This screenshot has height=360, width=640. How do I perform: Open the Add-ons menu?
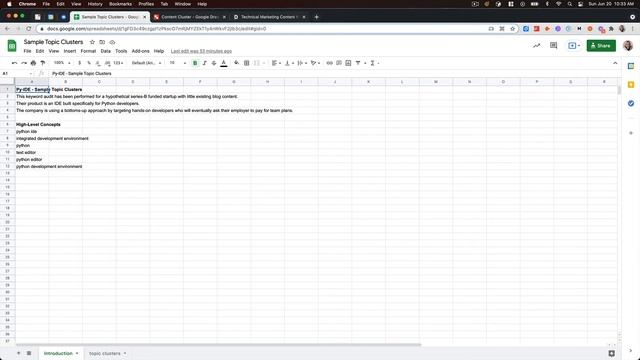(x=140, y=51)
